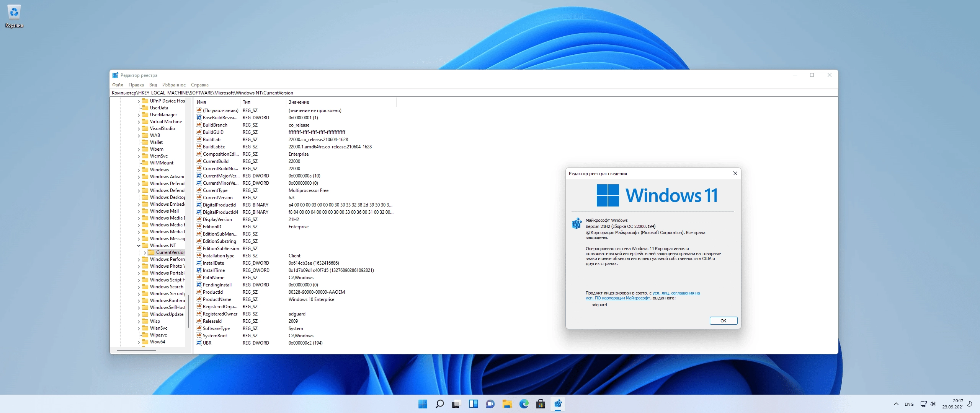Expand the Wow64 key
This screenshot has height=413, width=980.
tap(139, 342)
